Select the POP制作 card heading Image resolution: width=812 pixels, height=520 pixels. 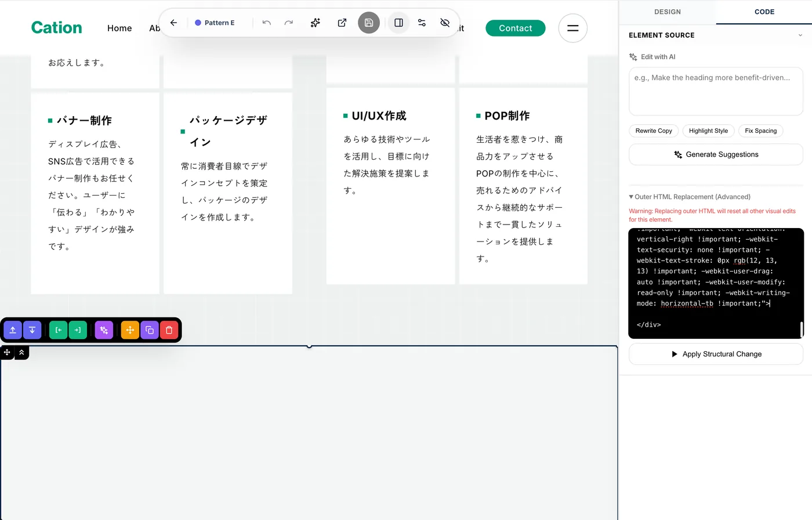point(507,116)
